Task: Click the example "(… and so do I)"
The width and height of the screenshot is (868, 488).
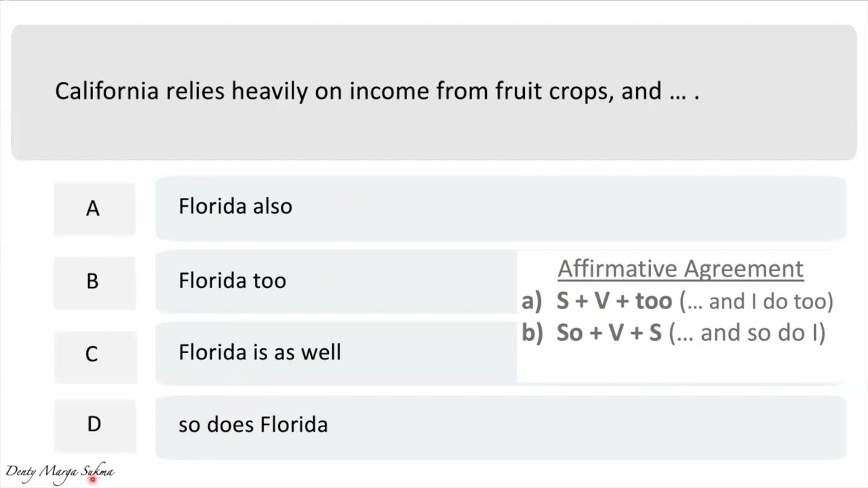Action: [747, 333]
